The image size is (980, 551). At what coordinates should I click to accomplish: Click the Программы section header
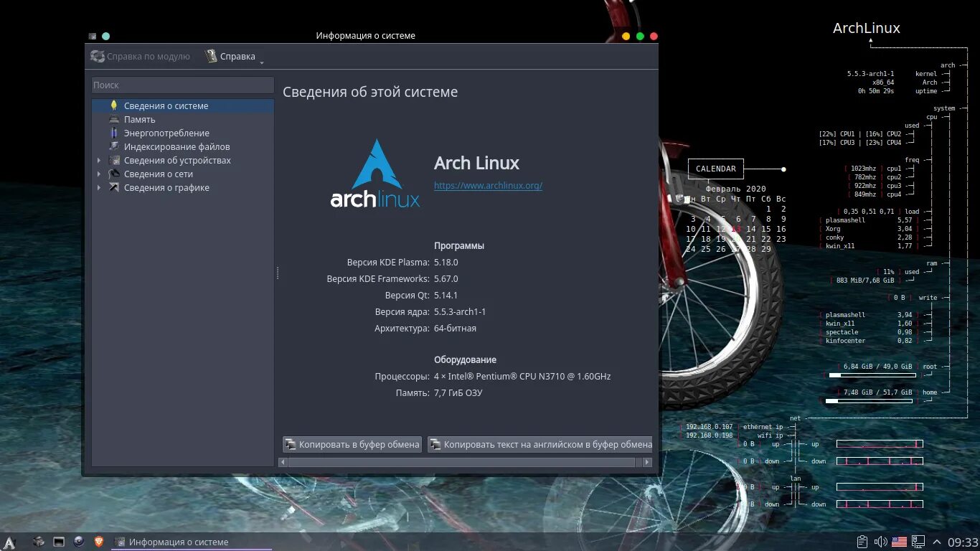point(459,245)
